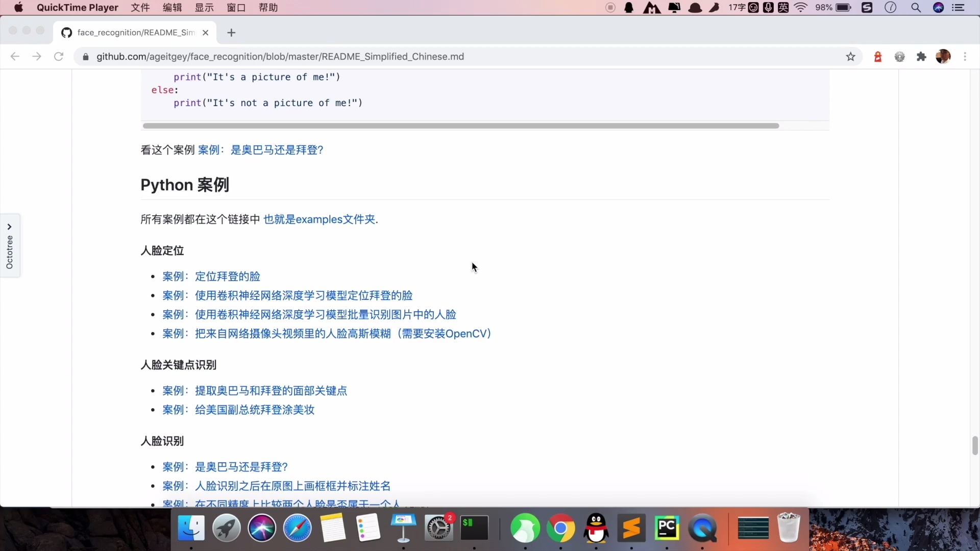Screen dimensions: 980x551
Task: Go back to previous page
Action: 15,57
